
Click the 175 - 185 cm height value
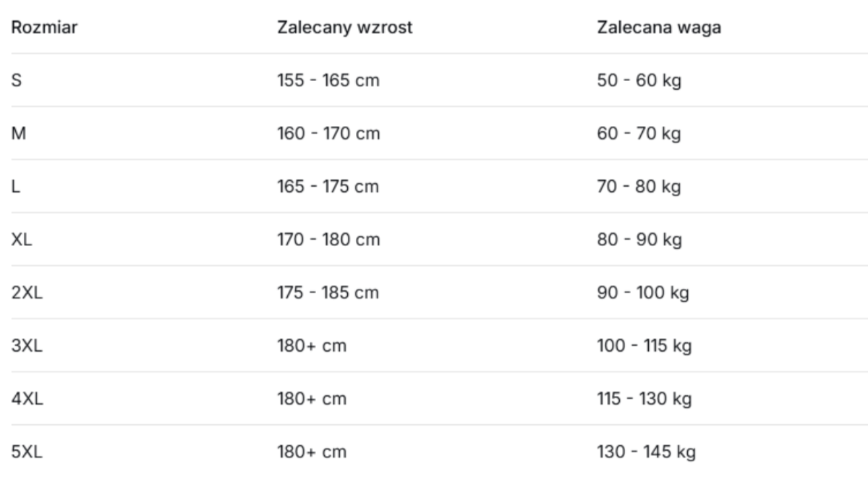coord(328,293)
